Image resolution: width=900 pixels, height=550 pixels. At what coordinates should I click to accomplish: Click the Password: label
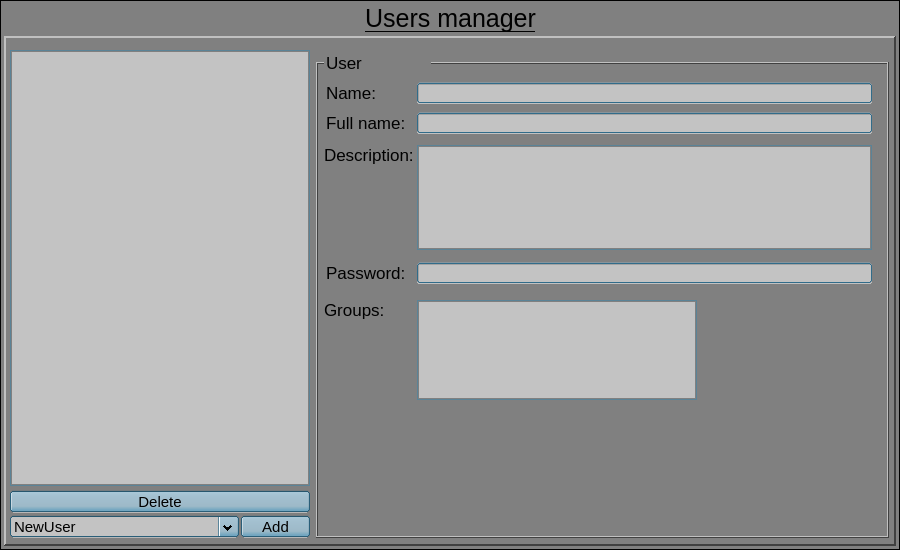point(365,273)
